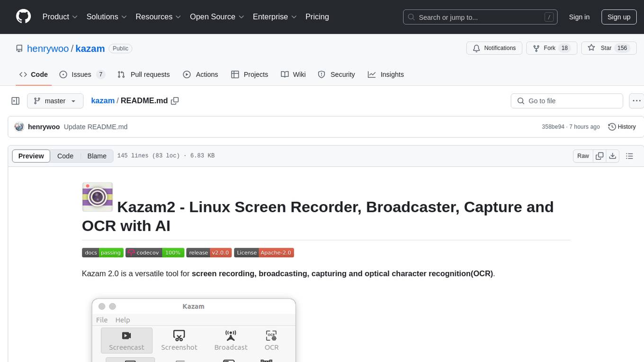
Task: Navigate to kazam root in breadcrumb
Action: [x=103, y=101]
